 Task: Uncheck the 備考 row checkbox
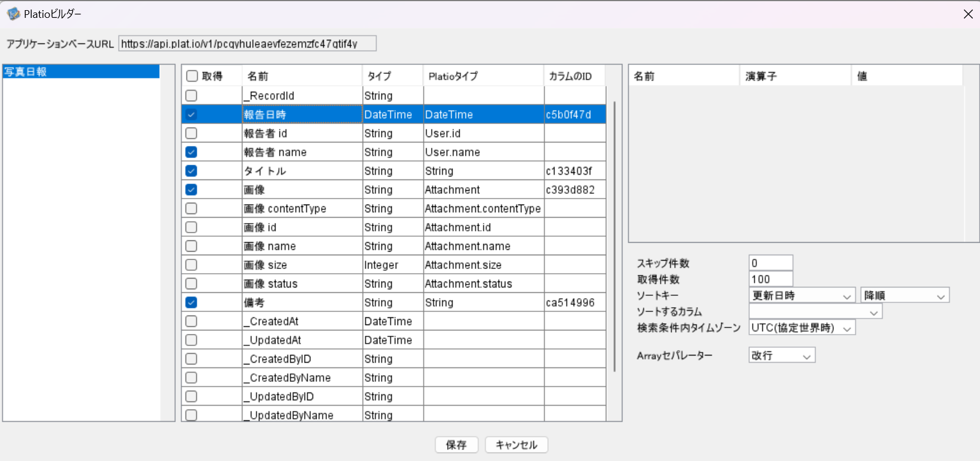(191, 302)
